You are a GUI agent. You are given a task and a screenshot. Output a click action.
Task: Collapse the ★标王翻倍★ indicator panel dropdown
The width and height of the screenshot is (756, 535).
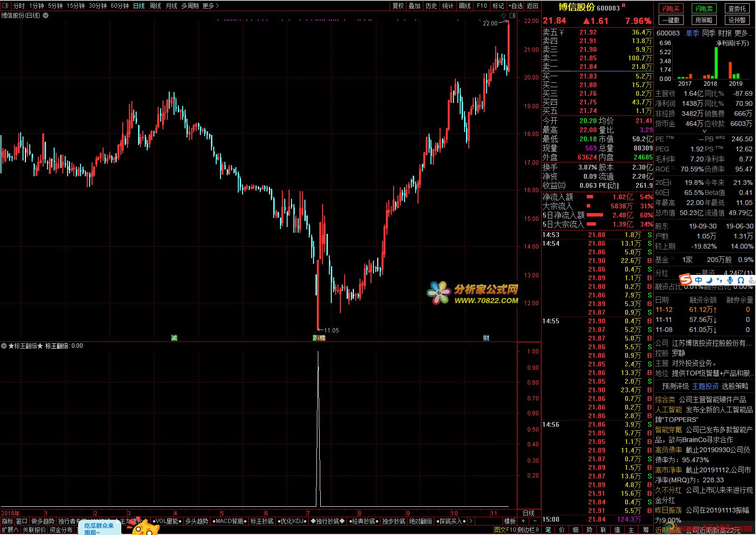4,346
